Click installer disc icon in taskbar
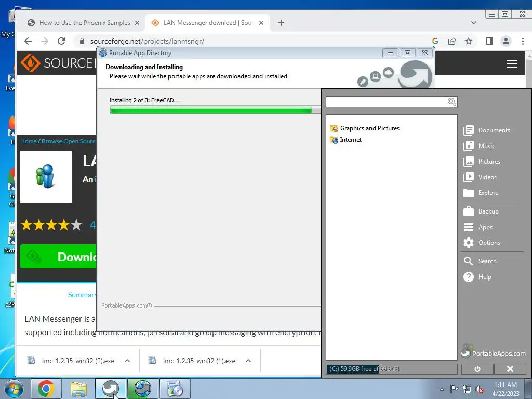Image resolution: width=532 pixels, height=399 pixels. [x=175, y=389]
